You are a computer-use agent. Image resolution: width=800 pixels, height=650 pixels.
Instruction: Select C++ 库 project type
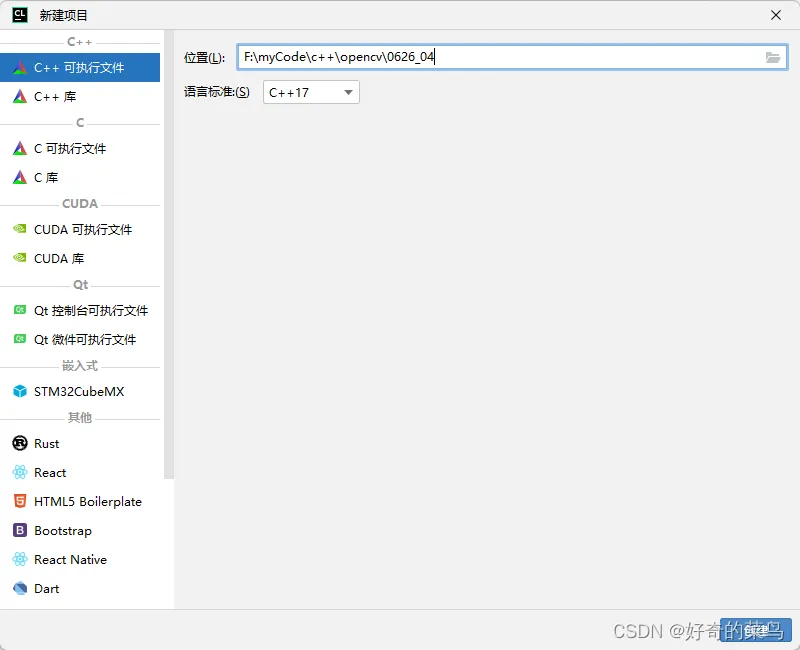click(80, 96)
